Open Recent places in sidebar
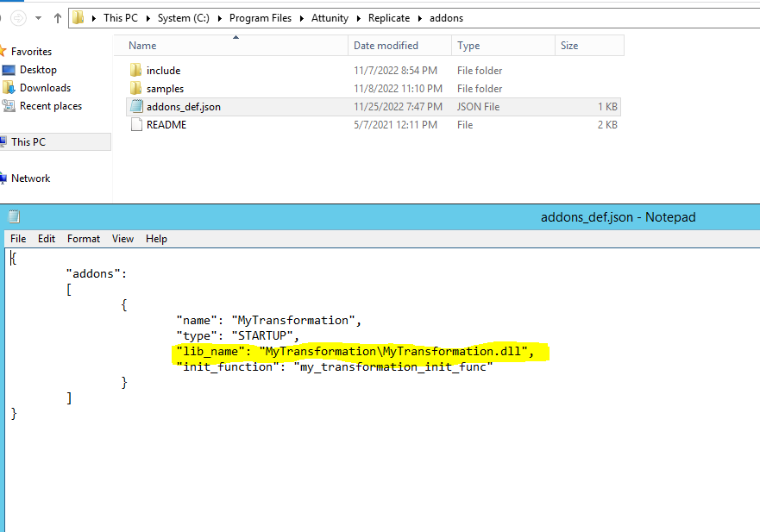Viewport: 760px width, 532px height. pyautogui.click(x=50, y=106)
